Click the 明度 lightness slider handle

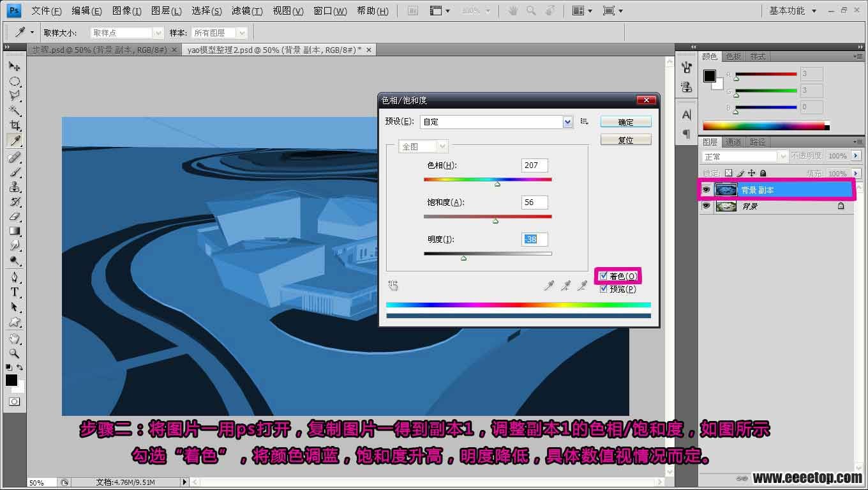pyautogui.click(x=463, y=258)
